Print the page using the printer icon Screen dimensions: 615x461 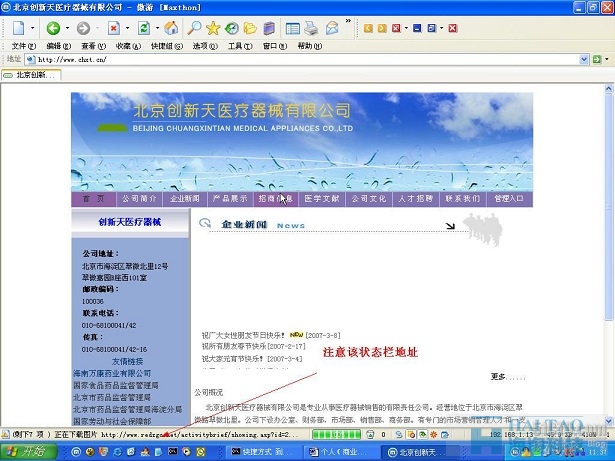tap(311, 28)
